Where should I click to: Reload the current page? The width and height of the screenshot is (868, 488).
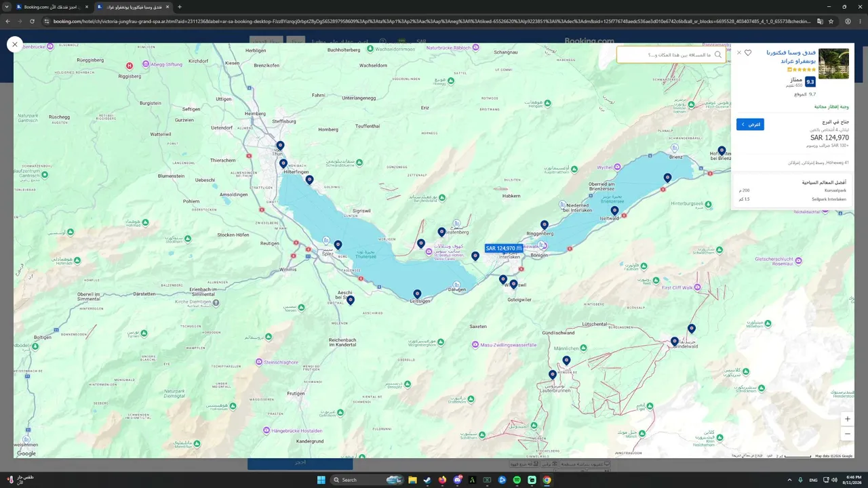click(32, 21)
